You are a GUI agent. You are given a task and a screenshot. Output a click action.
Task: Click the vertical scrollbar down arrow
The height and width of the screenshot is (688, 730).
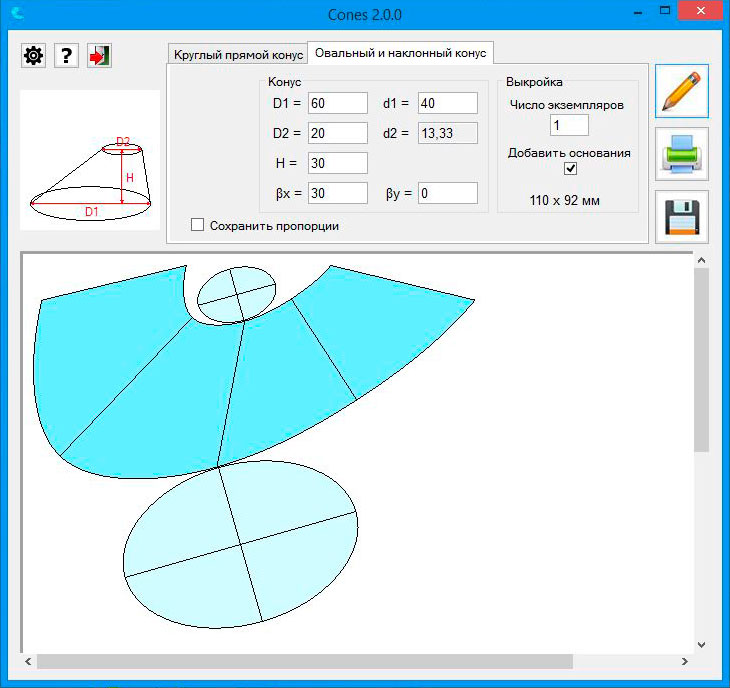701,644
